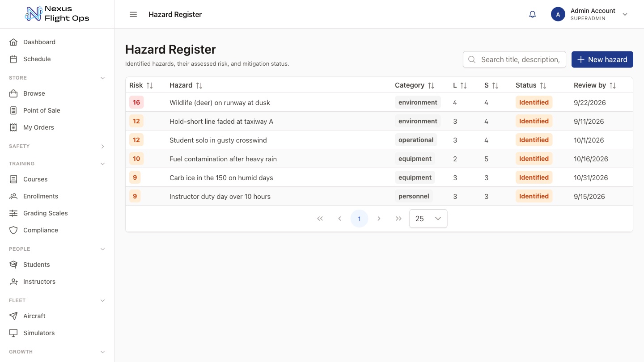The image size is (644, 362).
Task: Toggle the hamburger sidebar menu
Action: coord(133,14)
